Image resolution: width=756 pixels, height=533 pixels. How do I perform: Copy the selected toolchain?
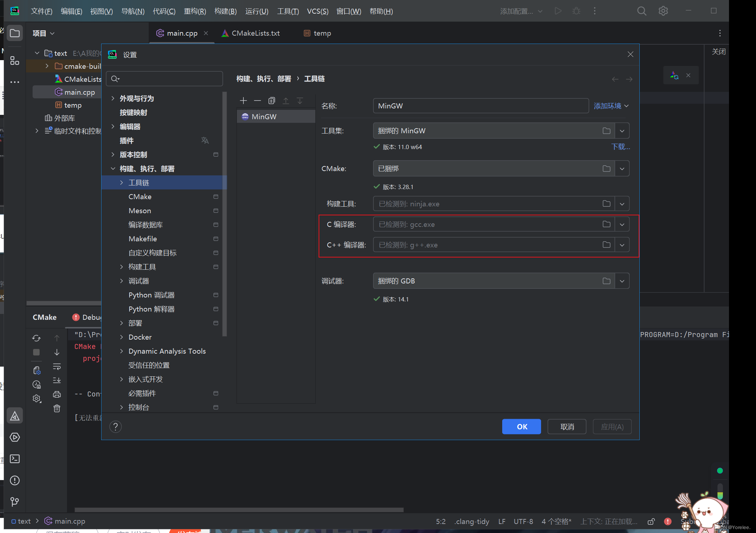point(272,101)
